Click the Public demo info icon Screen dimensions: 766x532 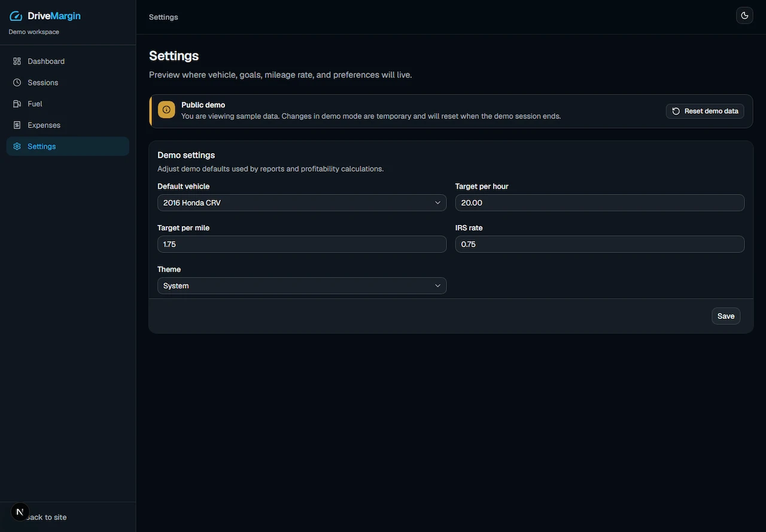pos(166,110)
